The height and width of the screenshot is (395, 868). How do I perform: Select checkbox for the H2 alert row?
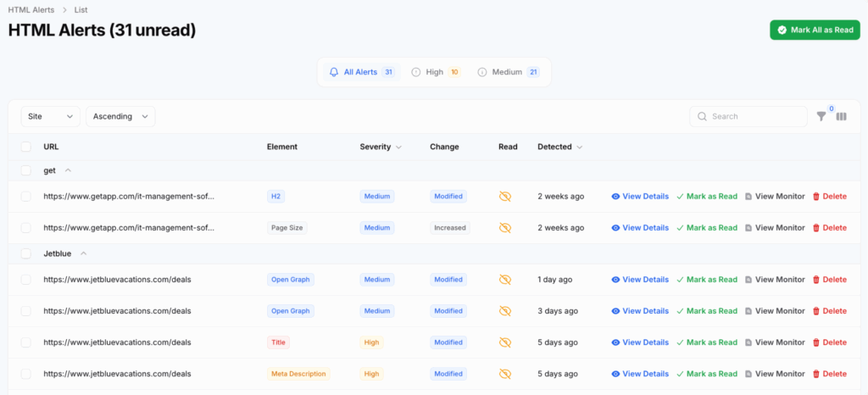[x=26, y=197]
